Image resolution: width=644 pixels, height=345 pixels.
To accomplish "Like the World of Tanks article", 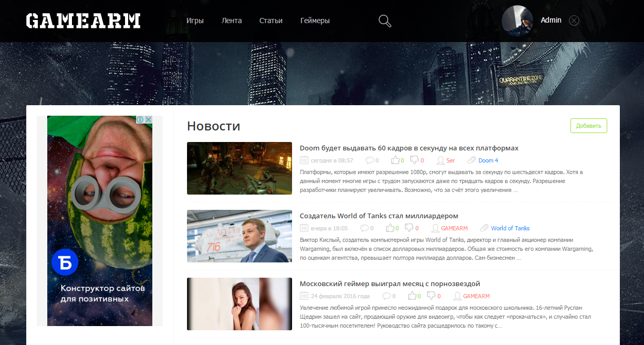I will [x=390, y=228].
